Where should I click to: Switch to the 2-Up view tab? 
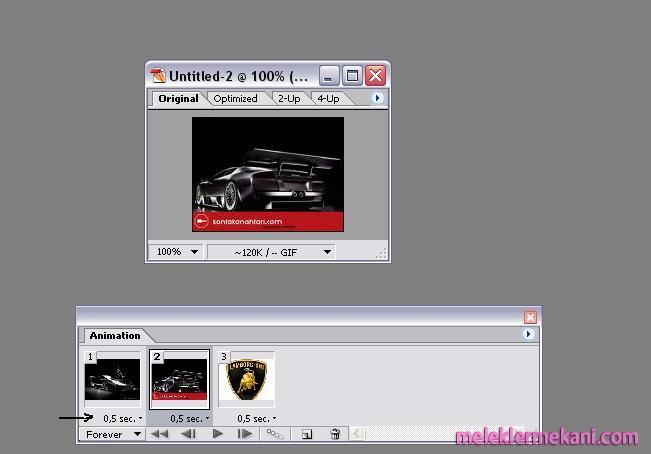289,98
